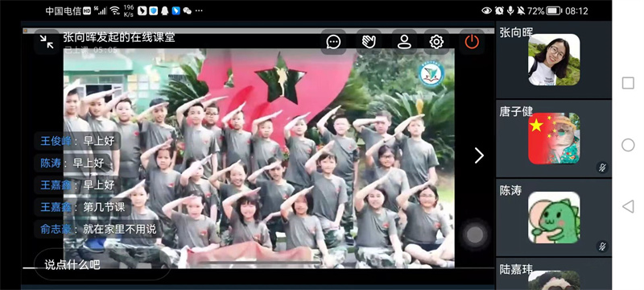Tap the raise hand icon
644x290 pixels.
(369, 42)
